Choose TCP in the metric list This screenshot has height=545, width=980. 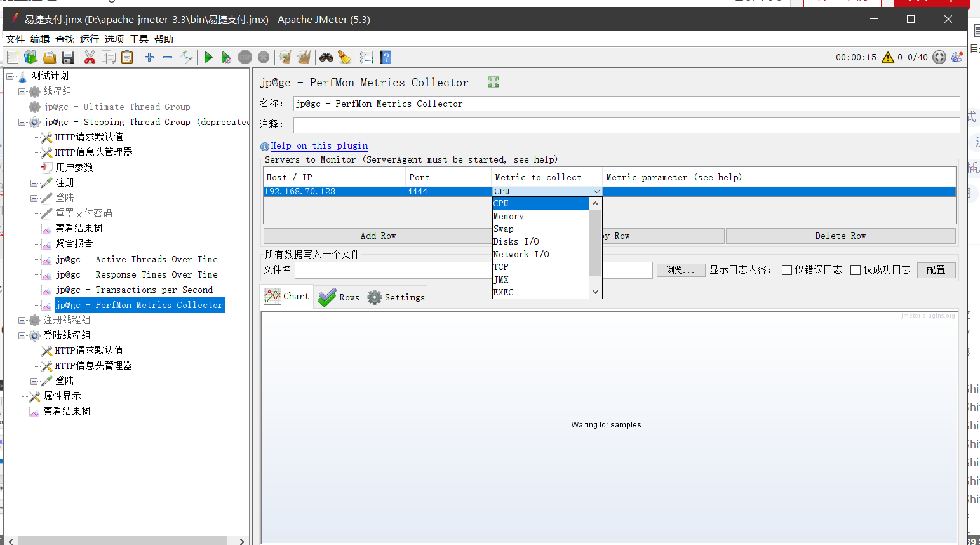[x=541, y=267]
